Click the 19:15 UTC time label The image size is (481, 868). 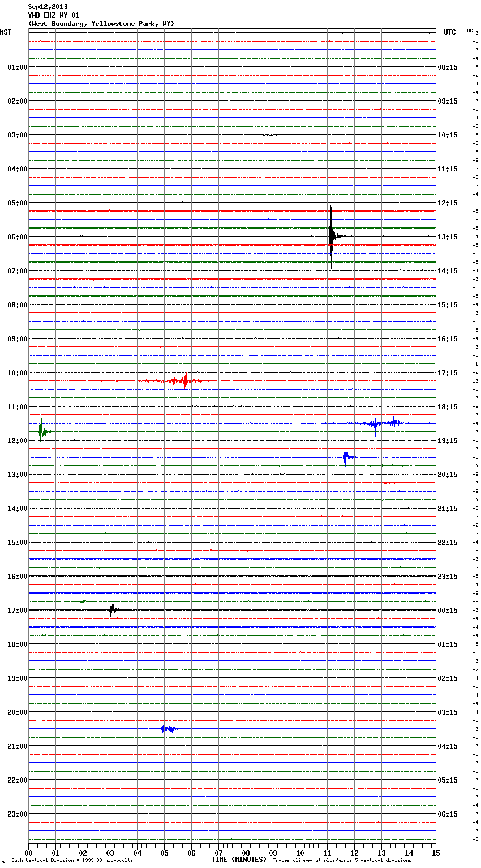[x=448, y=441]
